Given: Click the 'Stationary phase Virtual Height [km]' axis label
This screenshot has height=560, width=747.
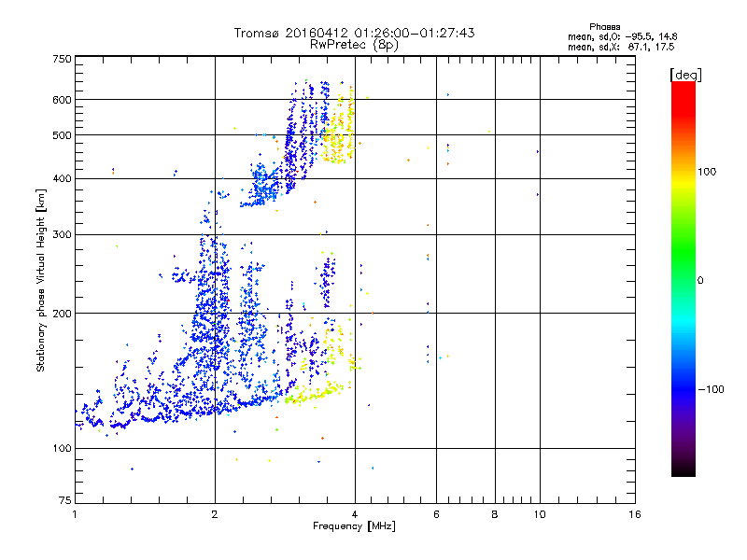Looking at the screenshot, I should pyautogui.click(x=40, y=280).
